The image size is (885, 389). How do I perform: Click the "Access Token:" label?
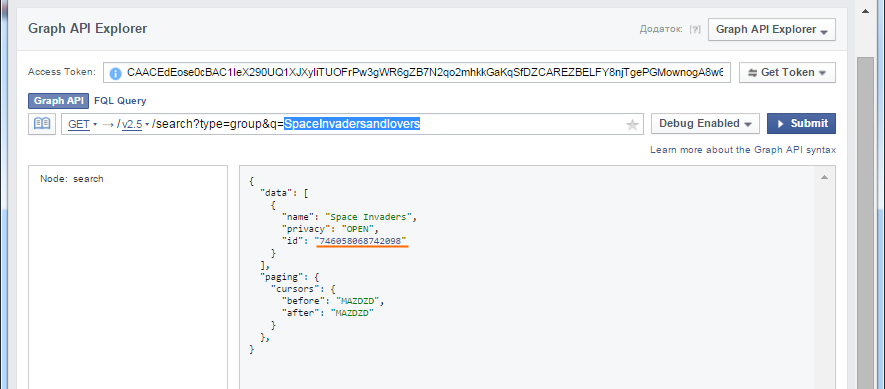(62, 72)
